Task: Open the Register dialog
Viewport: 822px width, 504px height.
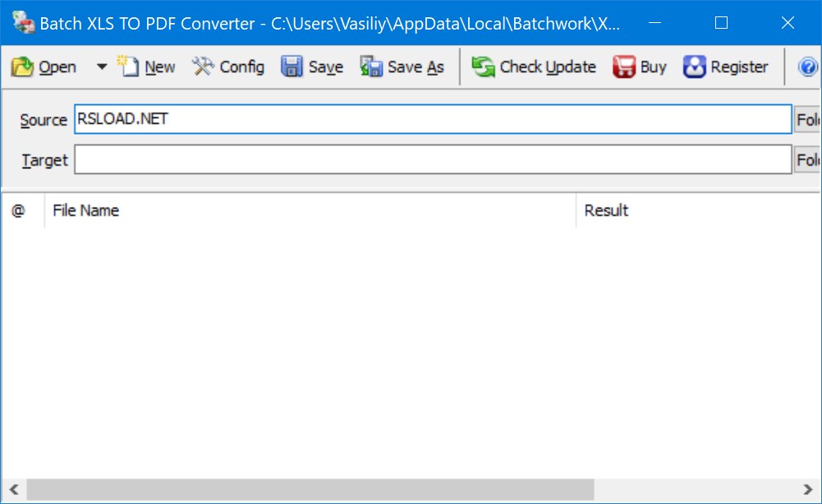Action: coord(726,67)
